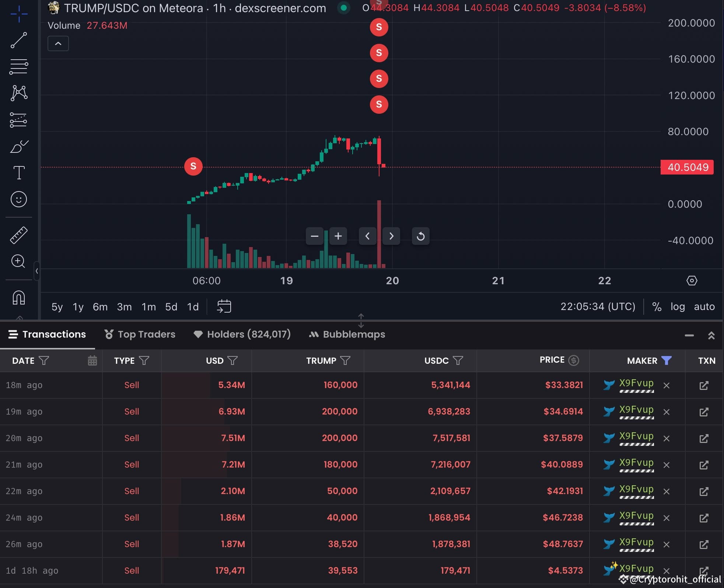
Task: Click the sell marker near 120.0000 level
Action: 379,104
